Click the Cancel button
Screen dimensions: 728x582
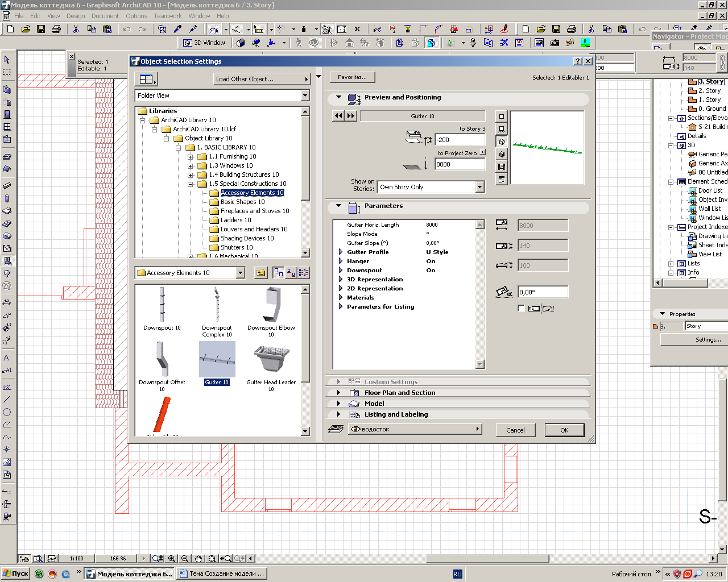[x=516, y=430]
